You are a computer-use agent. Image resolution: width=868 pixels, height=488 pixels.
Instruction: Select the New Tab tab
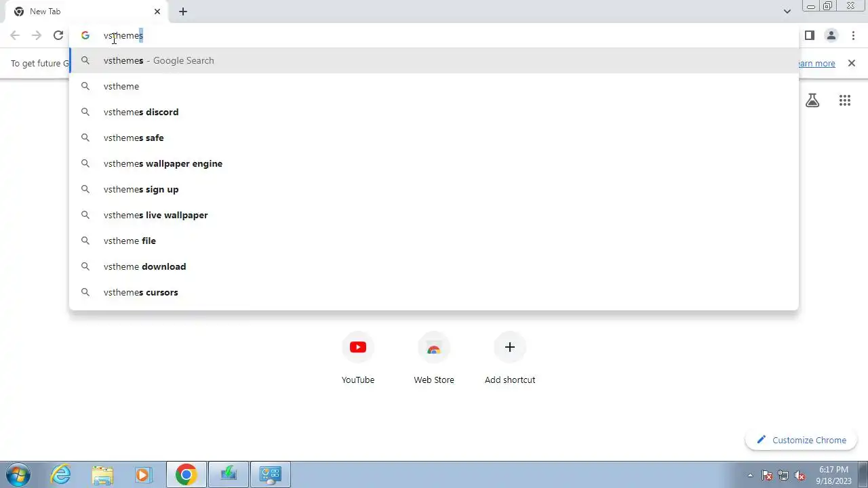(x=87, y=12)
